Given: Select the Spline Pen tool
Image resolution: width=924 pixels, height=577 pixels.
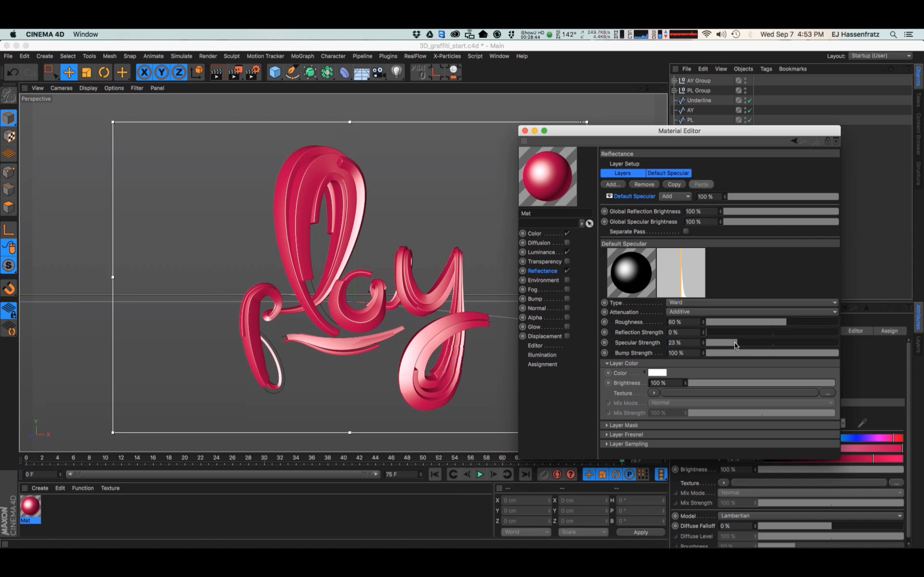Looking at the screenshot, I should (x=292, y=72).
